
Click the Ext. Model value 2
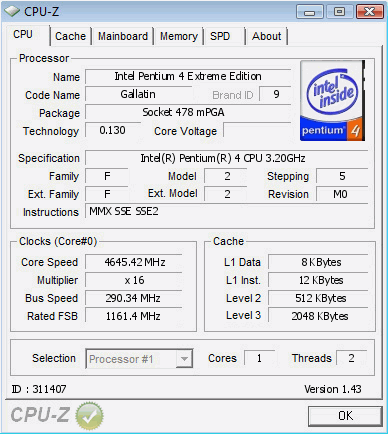point(226,194)
